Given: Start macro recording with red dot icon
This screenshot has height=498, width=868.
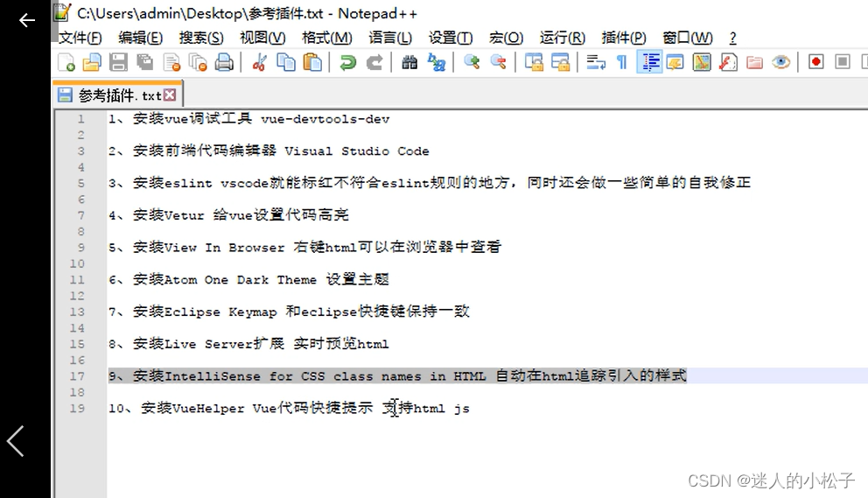Looking at the screenshot, I should 816,62.
